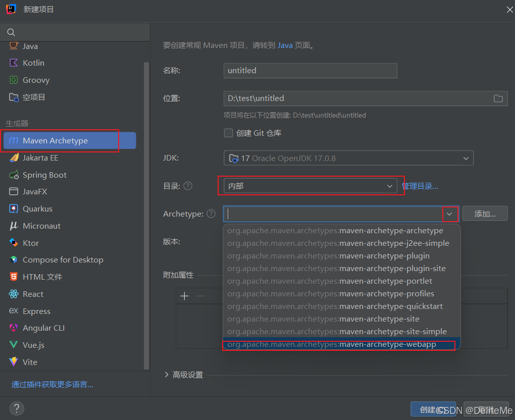The width and height of the screenshot is (515, 420).
Task: Select the Vite lightning icon
Action: (14, 362)
